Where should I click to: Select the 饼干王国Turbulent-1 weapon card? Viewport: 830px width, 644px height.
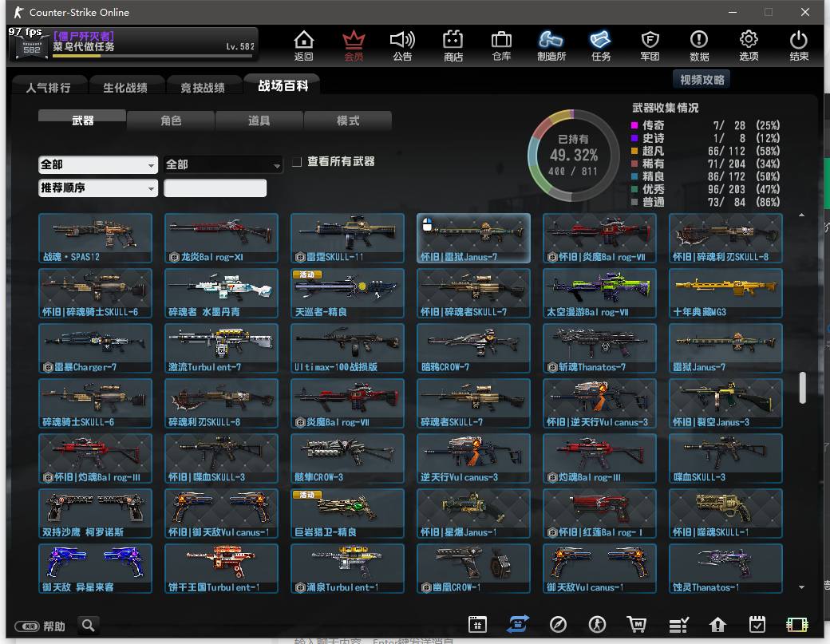[221, 568]
